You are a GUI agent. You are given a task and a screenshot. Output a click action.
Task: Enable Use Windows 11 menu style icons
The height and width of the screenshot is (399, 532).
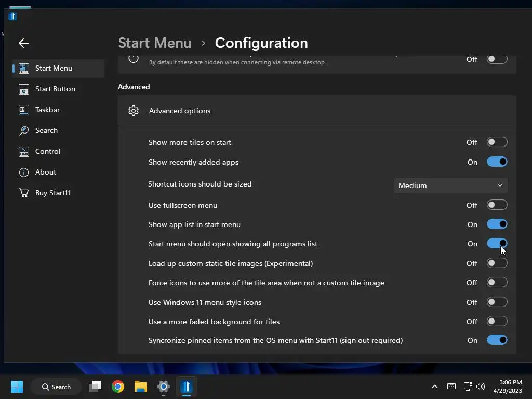[x=497, y=302]
